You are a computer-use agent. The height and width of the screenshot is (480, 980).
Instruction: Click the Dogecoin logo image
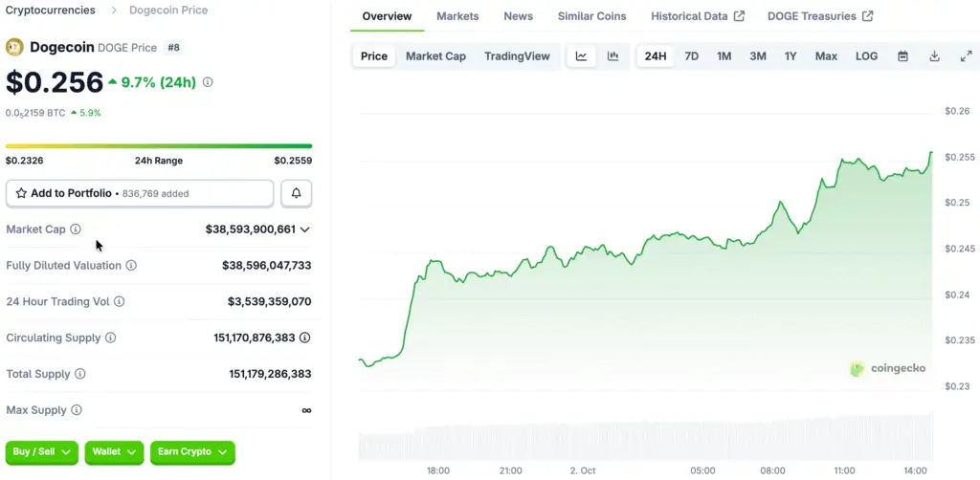tap(14, 47)
